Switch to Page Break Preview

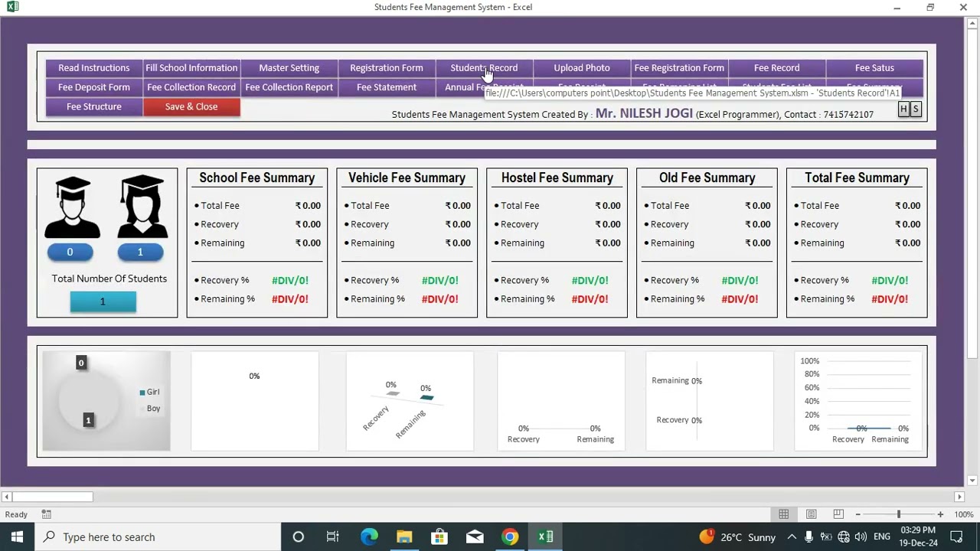838,514
